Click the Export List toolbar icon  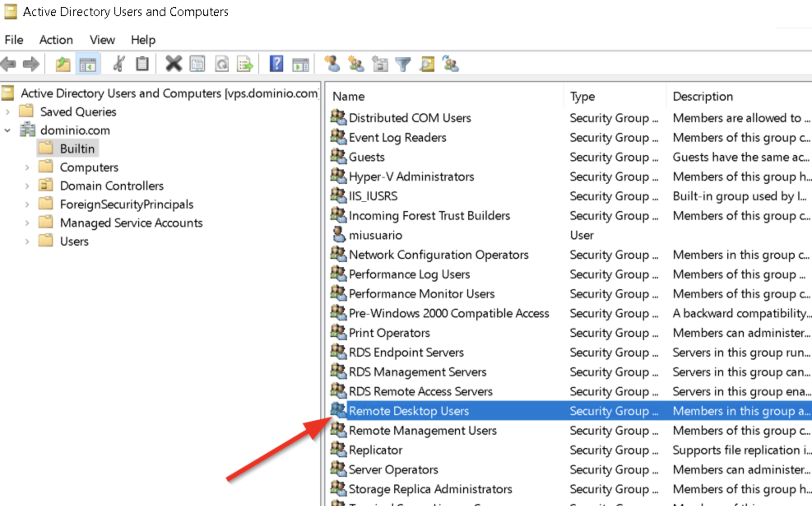(245, 64)
